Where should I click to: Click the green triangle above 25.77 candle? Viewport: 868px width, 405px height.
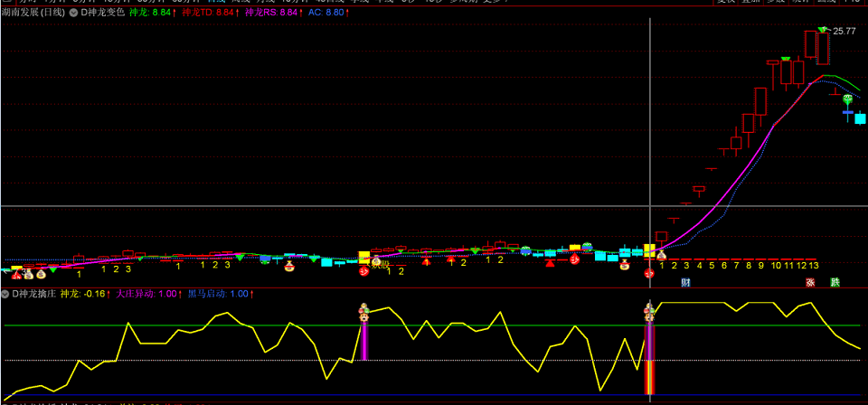point(822,31)
